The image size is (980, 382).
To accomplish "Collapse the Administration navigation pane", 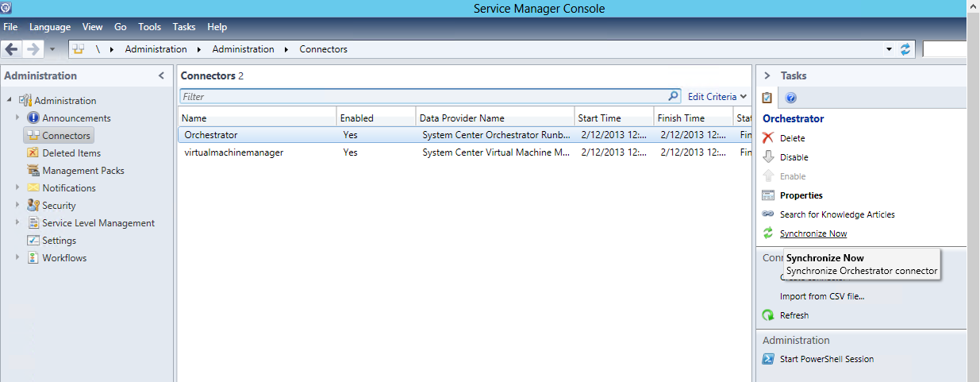I will [161, 75].
